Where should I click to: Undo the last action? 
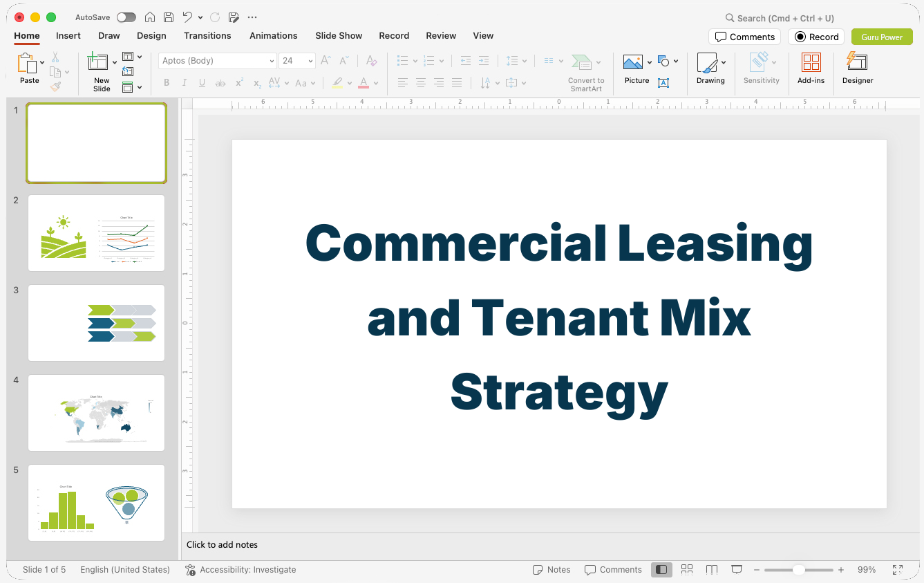[x=187, y=17]
